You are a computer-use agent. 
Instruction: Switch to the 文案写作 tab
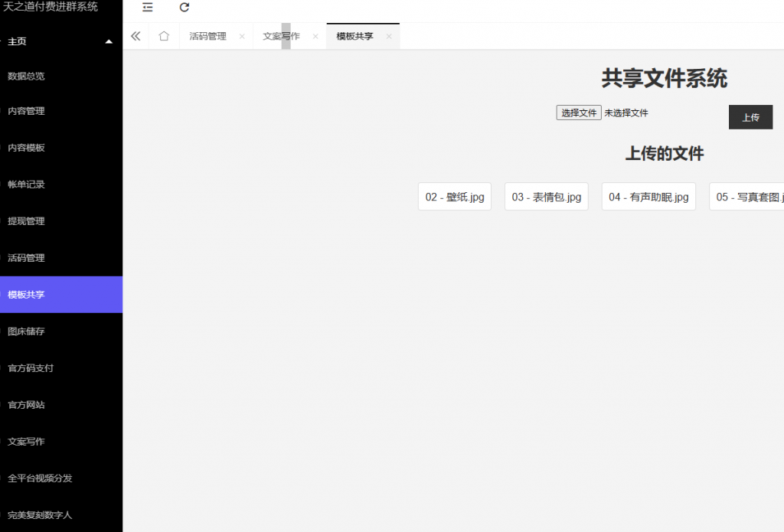(281, 36)
